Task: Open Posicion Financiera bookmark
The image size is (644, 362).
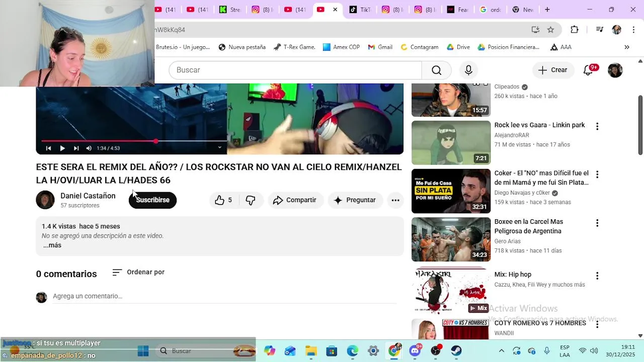Action: click(508, 47)
